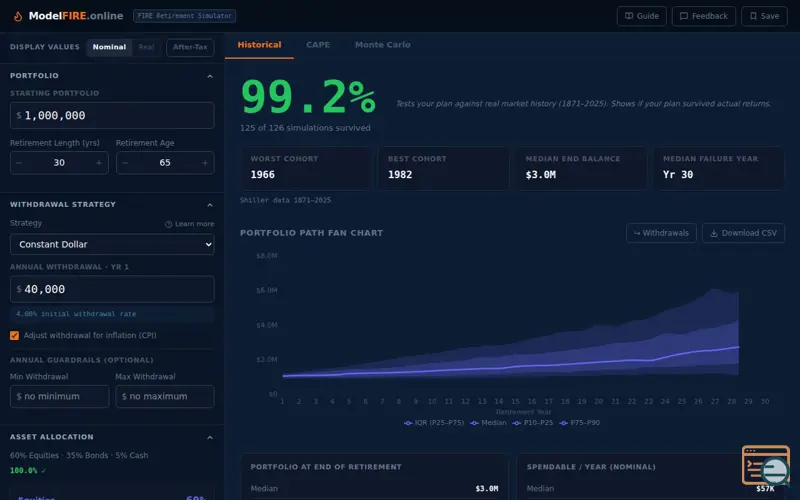Toggle IQR (P25–P75) legend series
The height and width of the screenshot is (500, 800).
[434, 423]
